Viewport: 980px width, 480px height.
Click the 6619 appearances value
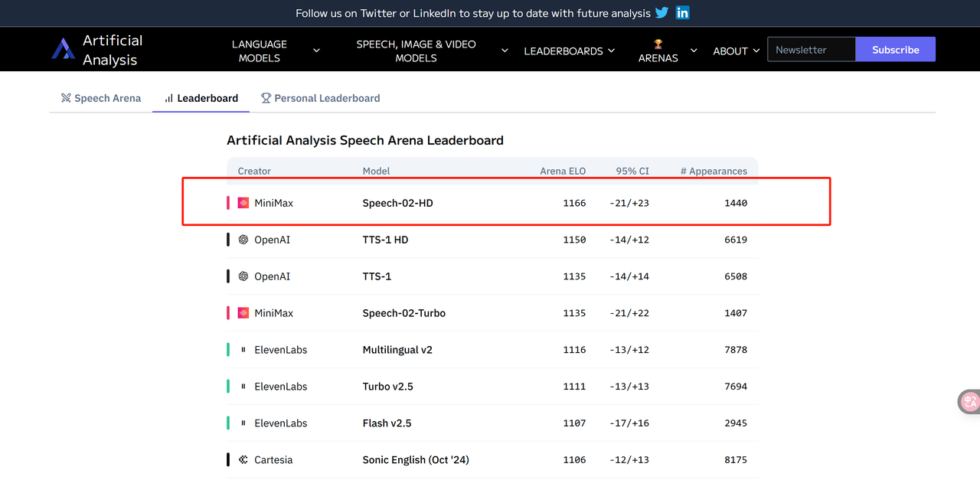[x=736, y=240]
